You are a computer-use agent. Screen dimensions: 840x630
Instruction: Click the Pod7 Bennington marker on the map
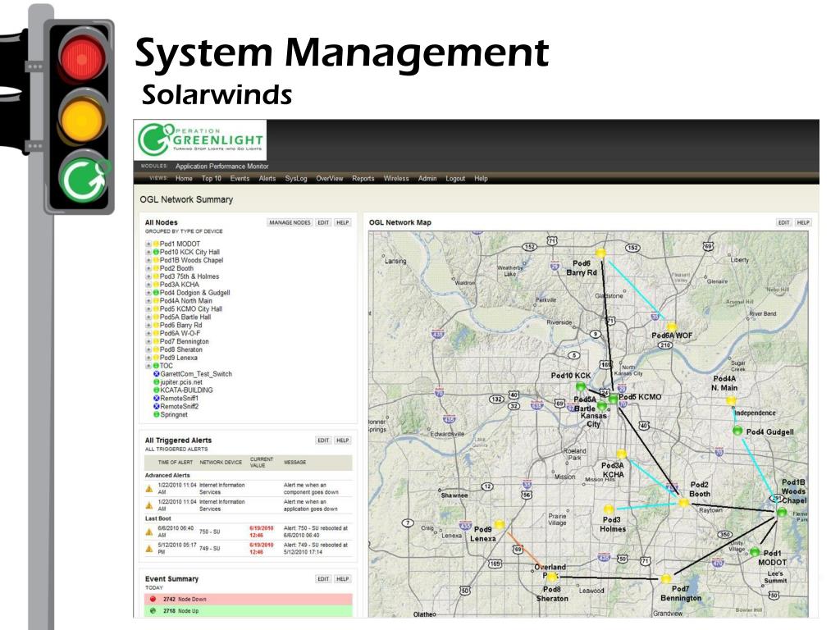click(x=666, y=578)
